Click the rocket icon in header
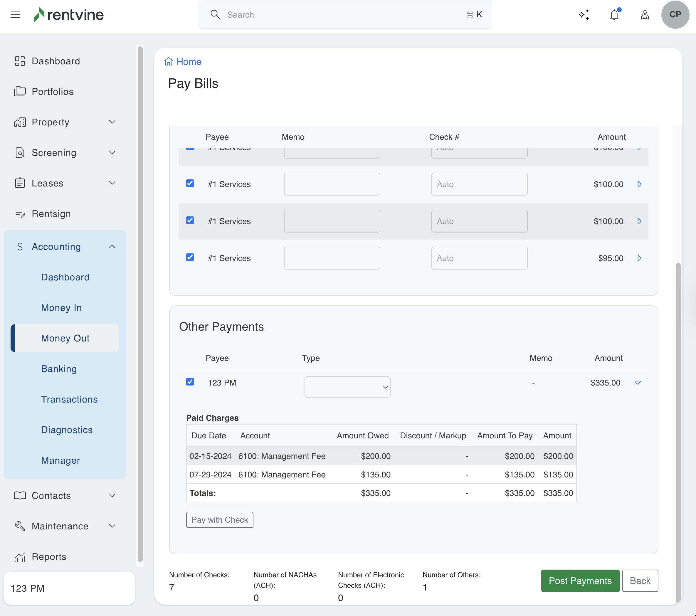Viewport: 696px width, 616px height. tap(645, 15)
